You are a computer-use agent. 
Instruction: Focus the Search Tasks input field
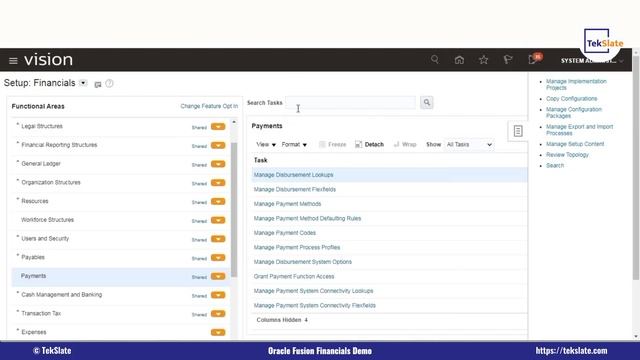(x=351, y=102)
